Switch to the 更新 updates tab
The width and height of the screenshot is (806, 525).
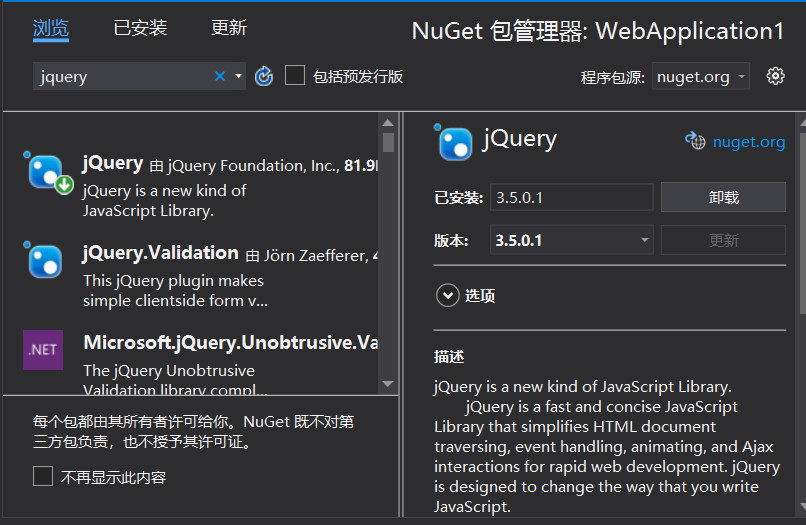(x=229, y=28)
